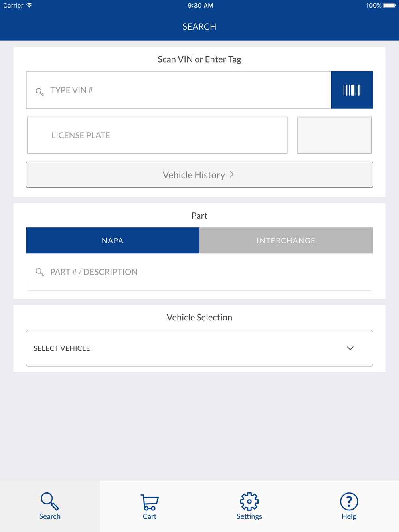Click the magnifier icon in VIN field

40,92
